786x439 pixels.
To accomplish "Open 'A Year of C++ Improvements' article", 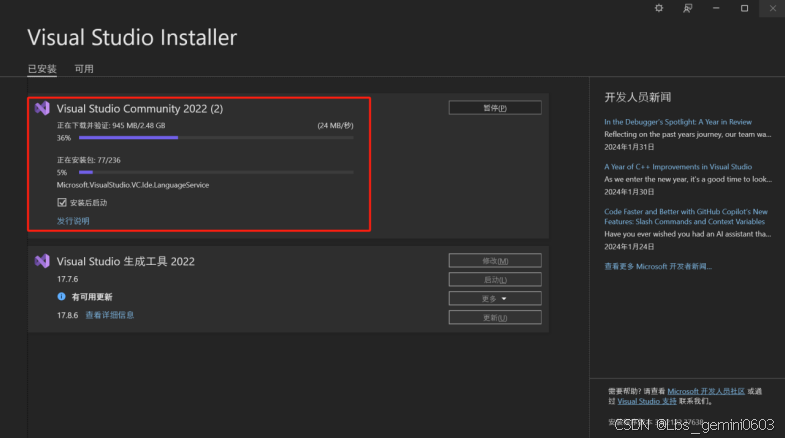I will 678,167.
